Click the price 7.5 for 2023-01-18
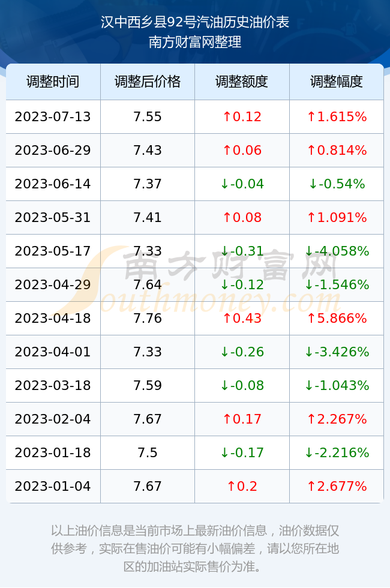The image size is (390, 588). click(148, 452)
